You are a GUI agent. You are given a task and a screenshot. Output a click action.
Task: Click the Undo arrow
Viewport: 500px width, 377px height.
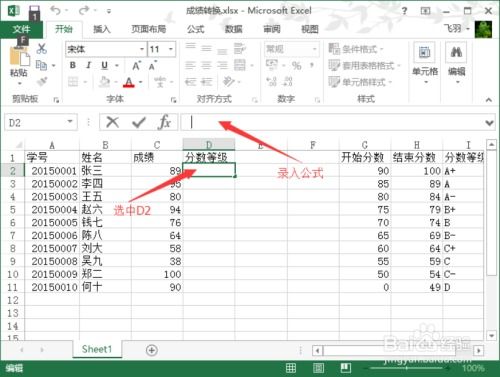click(x=55, y=10)
